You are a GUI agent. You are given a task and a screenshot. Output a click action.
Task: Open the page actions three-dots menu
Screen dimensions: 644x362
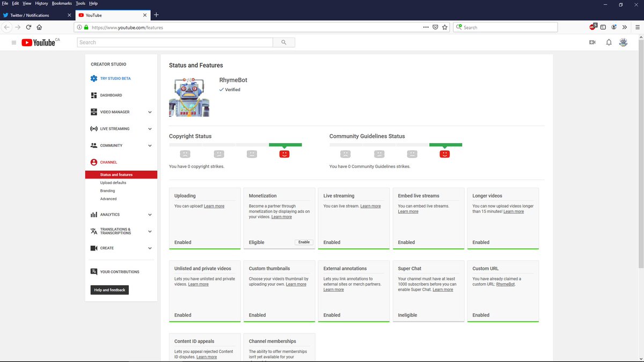click(426, 27)
